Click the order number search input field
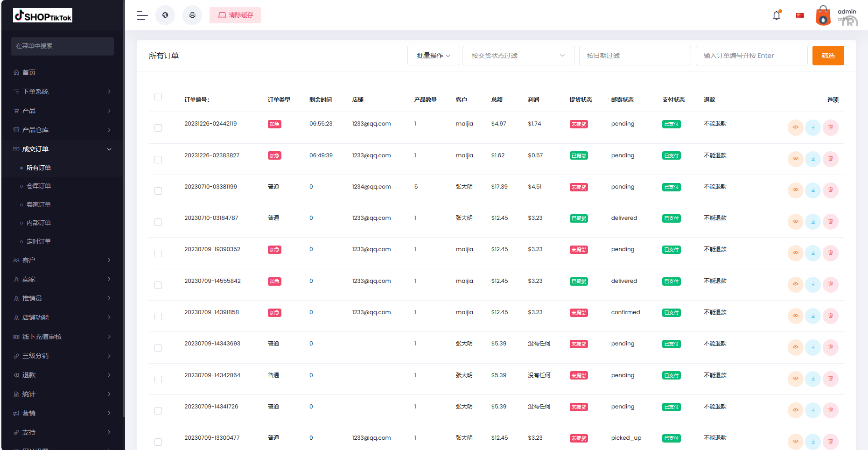The height and width of the screenshot is (450, 868). (x=751, y=55)
